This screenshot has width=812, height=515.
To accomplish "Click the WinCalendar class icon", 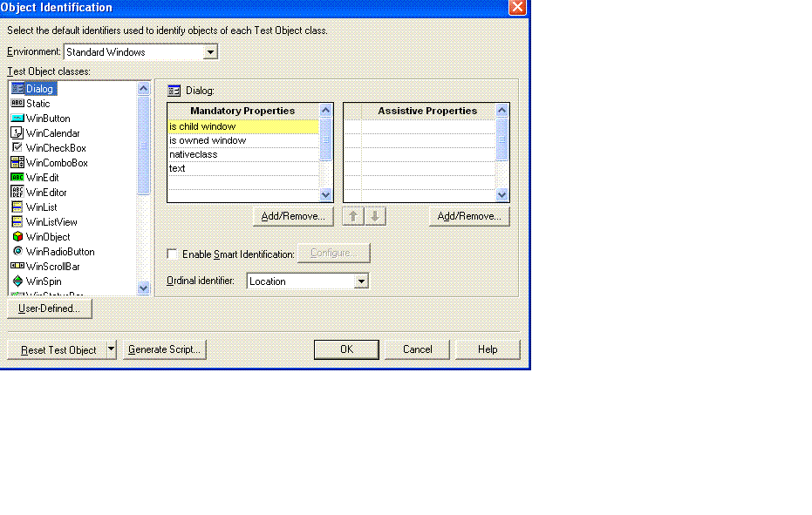I will pos(17,132).
